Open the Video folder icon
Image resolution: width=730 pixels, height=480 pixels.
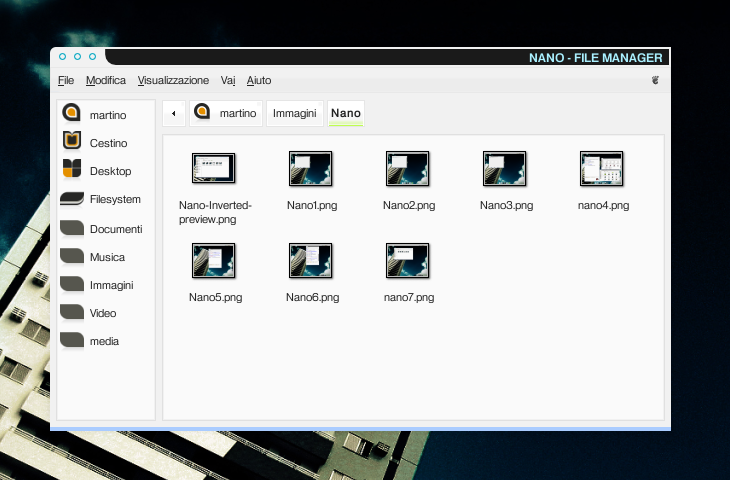[72, 311]
